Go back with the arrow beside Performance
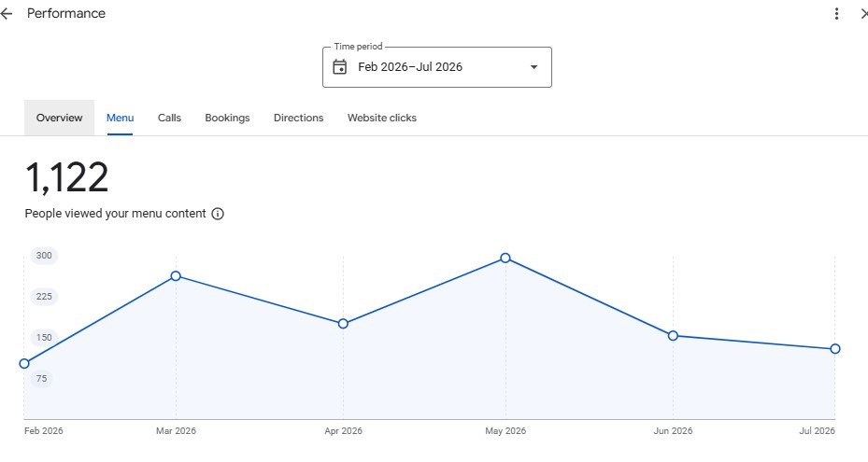Image resolution: width=868 pixels, height=462 pixels. 7,14
